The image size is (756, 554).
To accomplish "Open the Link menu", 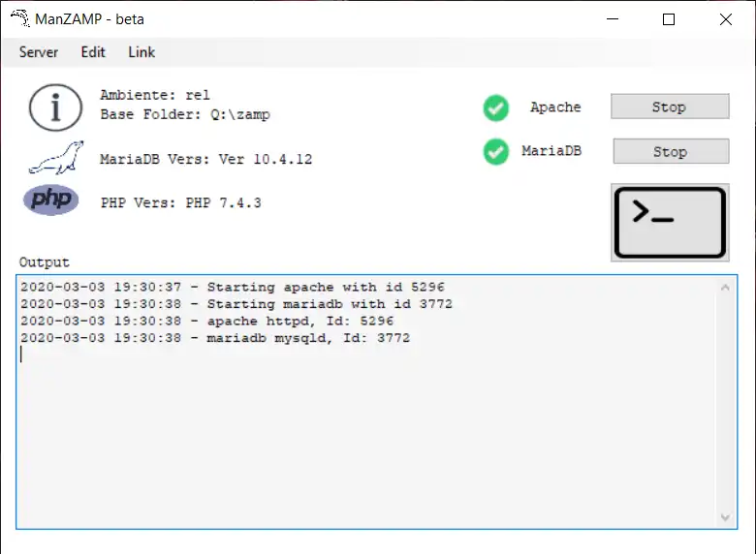I will pos(142,52).
